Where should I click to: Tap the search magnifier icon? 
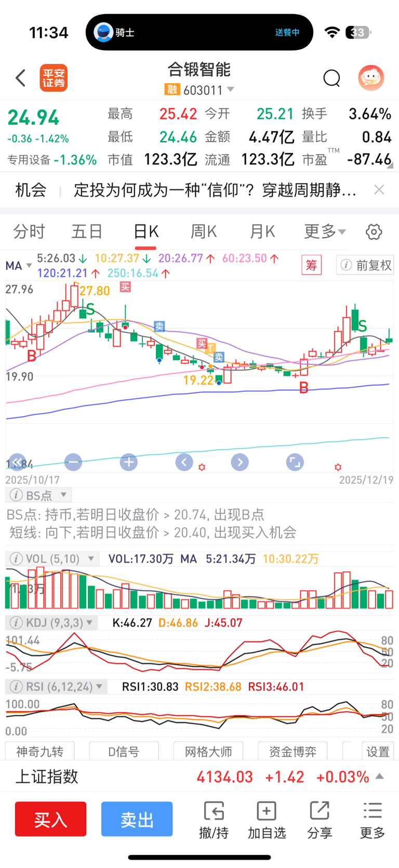tap(331, 78)
